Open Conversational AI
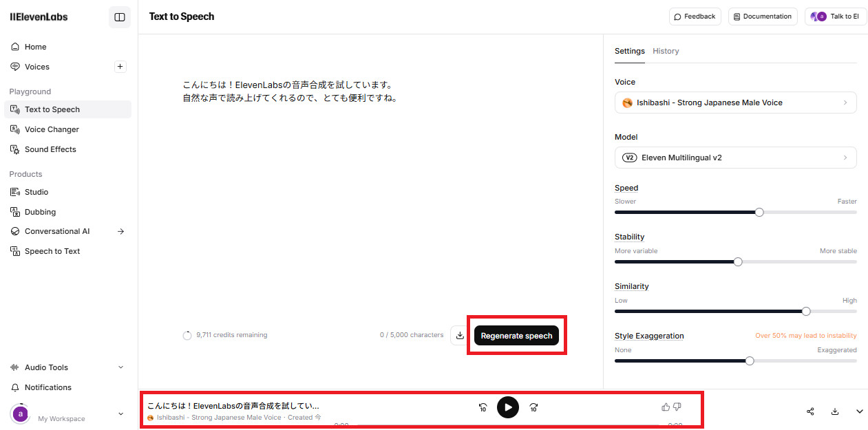Screen dimensions: 868x430 (x=57, y=231)
